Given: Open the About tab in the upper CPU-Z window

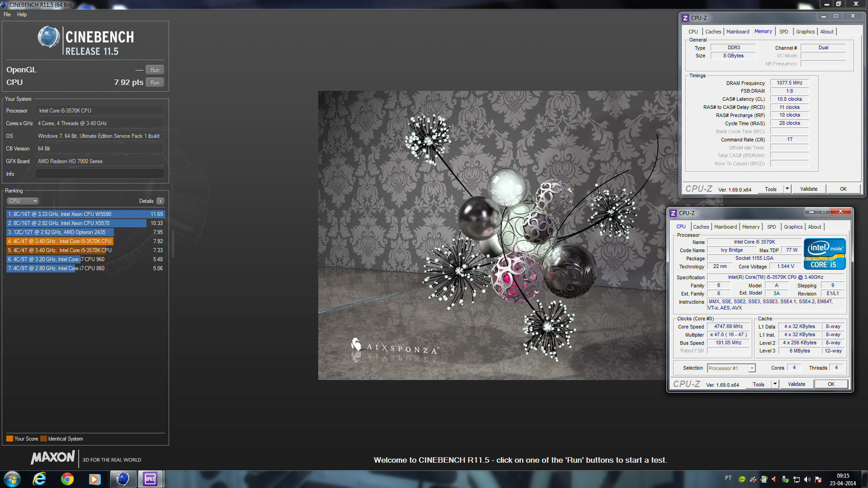Looking at the screenshot, I should click(827, 32).
